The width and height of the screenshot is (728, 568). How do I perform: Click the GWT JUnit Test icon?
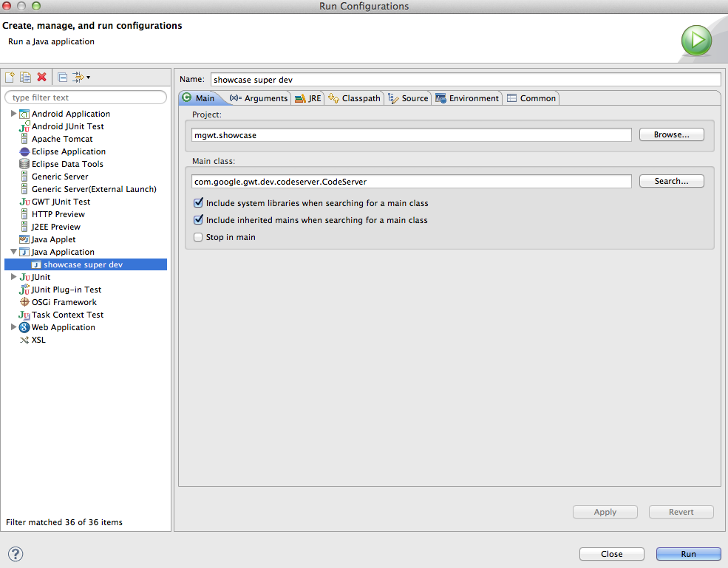[x=24, y=202]
